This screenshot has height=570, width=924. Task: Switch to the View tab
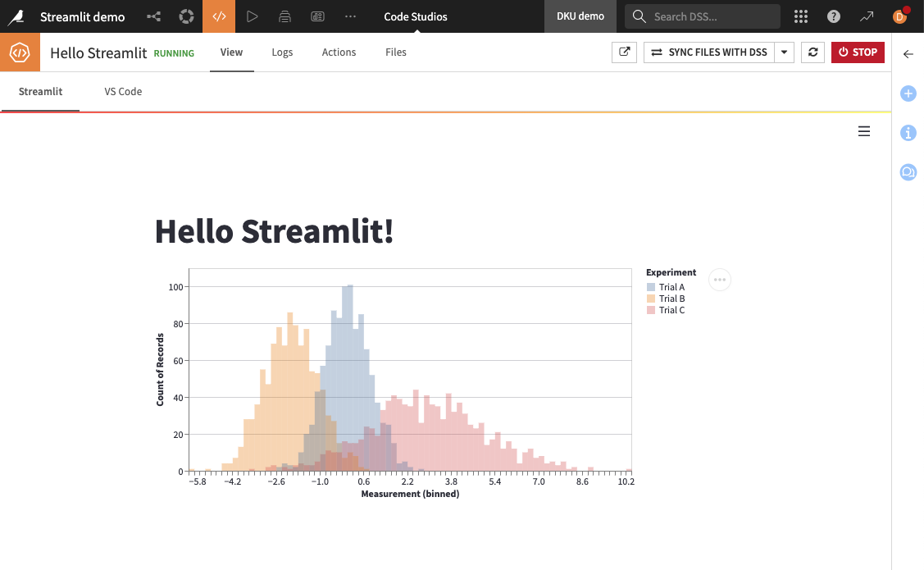[x=231, y=52]
